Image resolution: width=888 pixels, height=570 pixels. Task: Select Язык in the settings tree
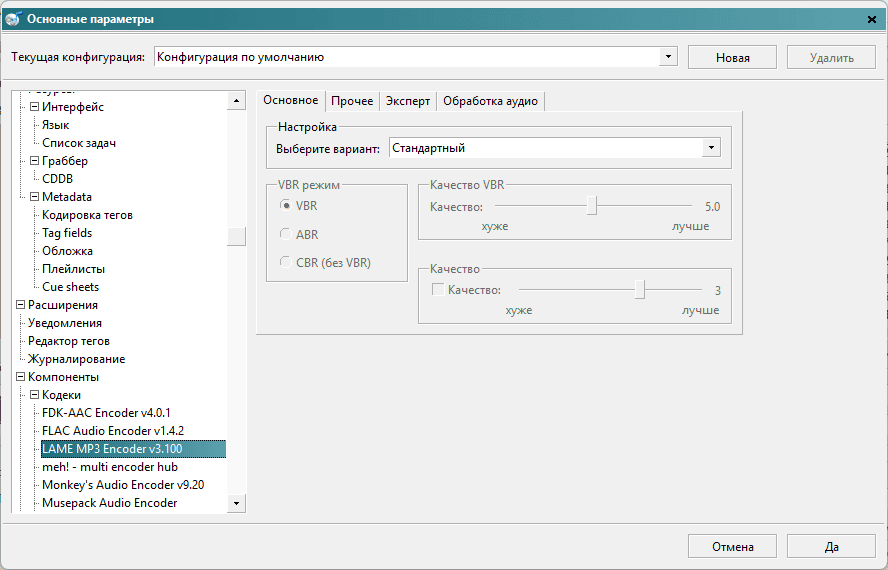coord(56,125)
